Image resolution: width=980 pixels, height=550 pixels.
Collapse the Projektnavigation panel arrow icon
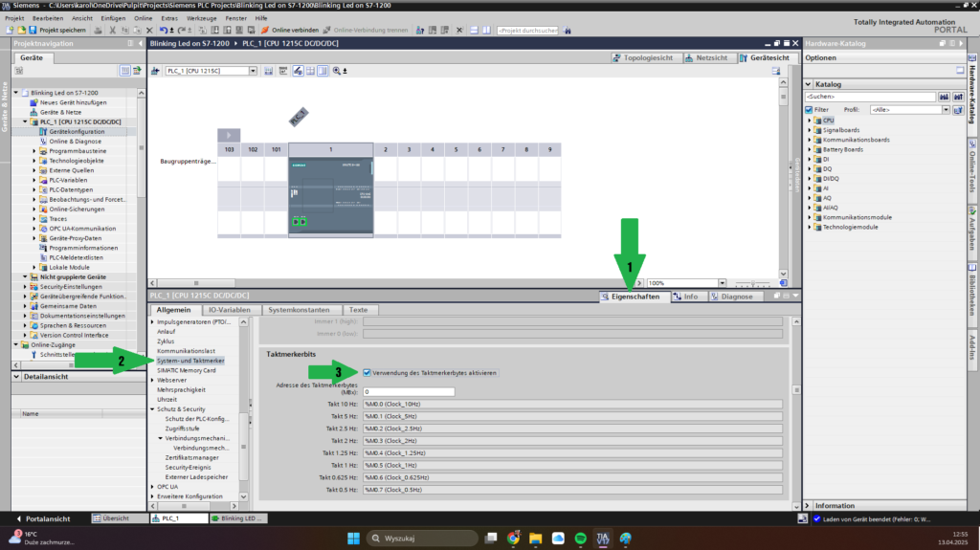click(x=141, y=43)
